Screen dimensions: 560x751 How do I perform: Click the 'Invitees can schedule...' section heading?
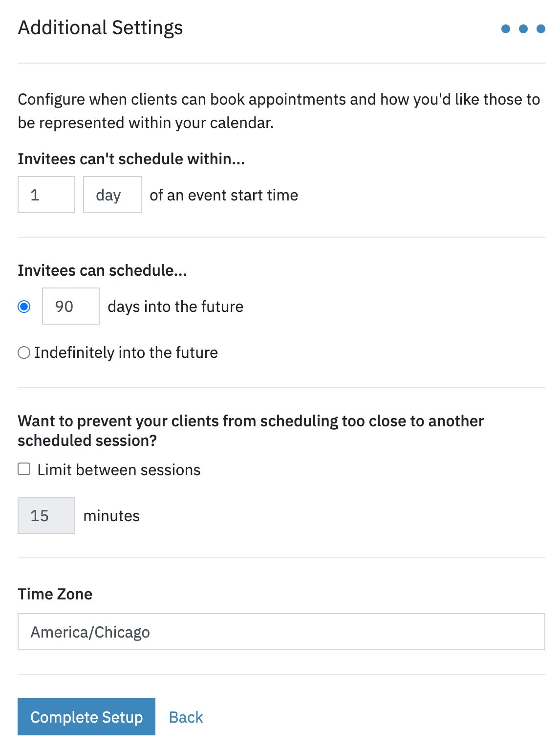[102, 270]
